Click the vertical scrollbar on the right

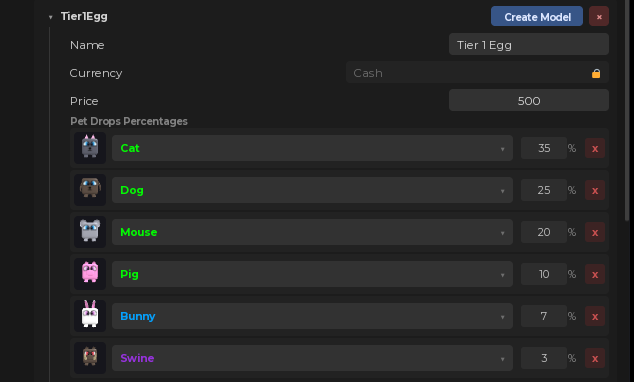point(627,110)
